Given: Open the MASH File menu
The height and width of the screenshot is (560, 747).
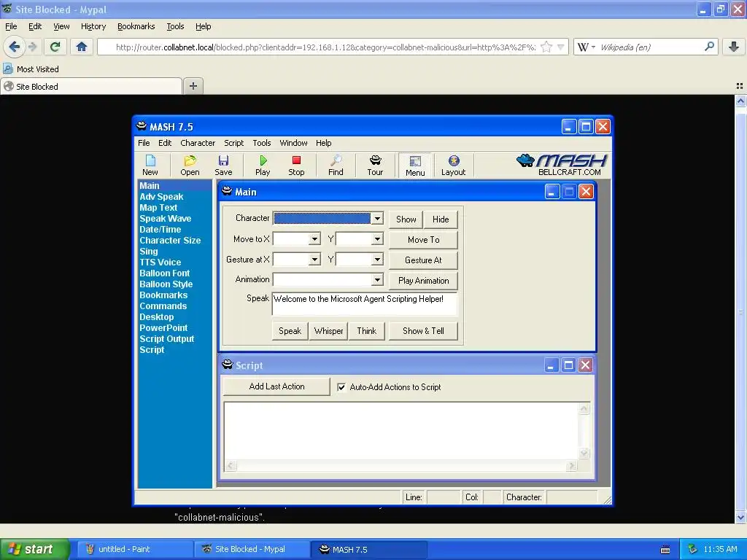Looking at the screenshot, I should [x=144, y=143].
